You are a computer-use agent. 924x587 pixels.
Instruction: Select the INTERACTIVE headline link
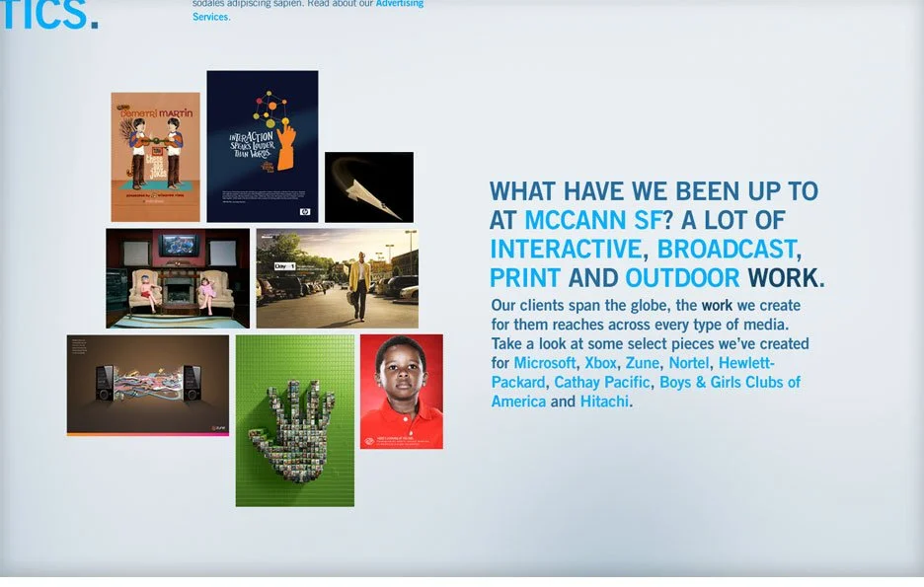click(566, 249)
